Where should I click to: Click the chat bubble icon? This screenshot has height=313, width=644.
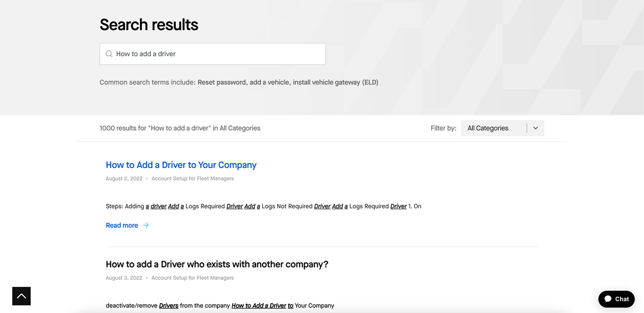click(608, 299)
